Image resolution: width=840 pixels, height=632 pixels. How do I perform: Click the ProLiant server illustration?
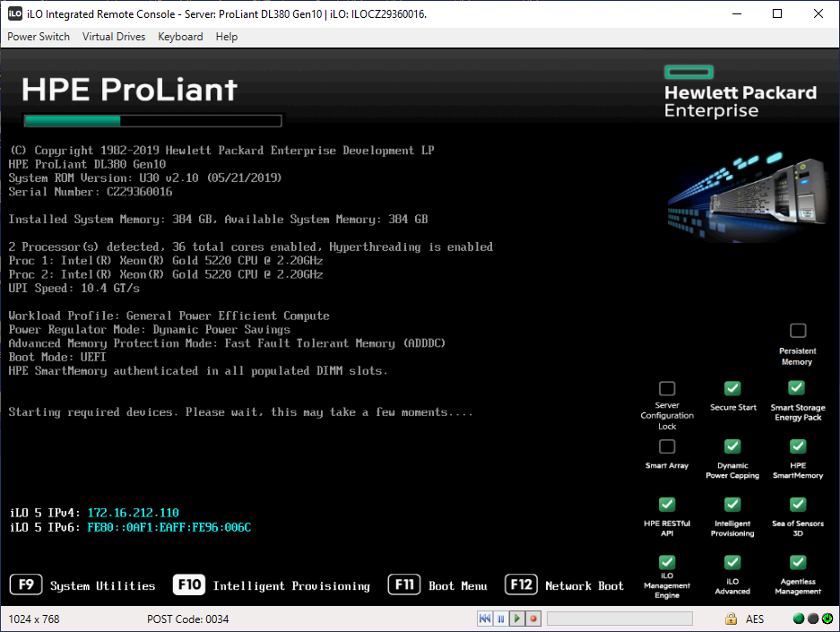(748, 196)
